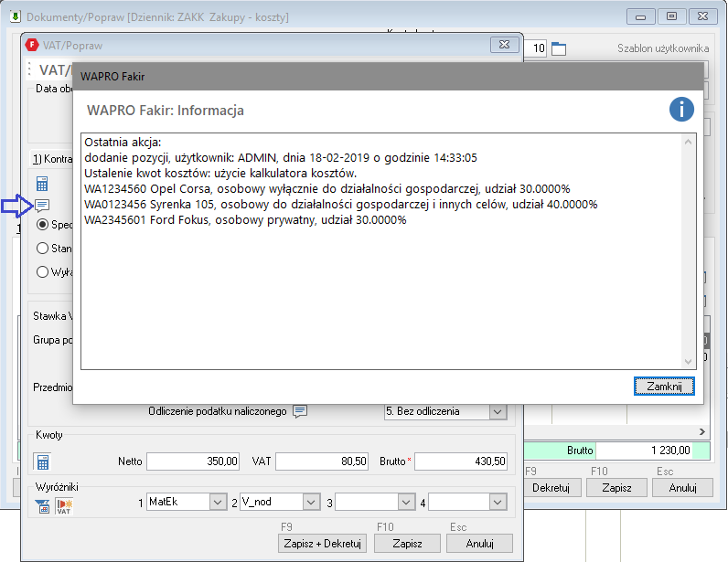This screenshot has height=562, width=728.
Task: Click the Dokumenty/Popraw window title icon
Action: click(16, 16)
